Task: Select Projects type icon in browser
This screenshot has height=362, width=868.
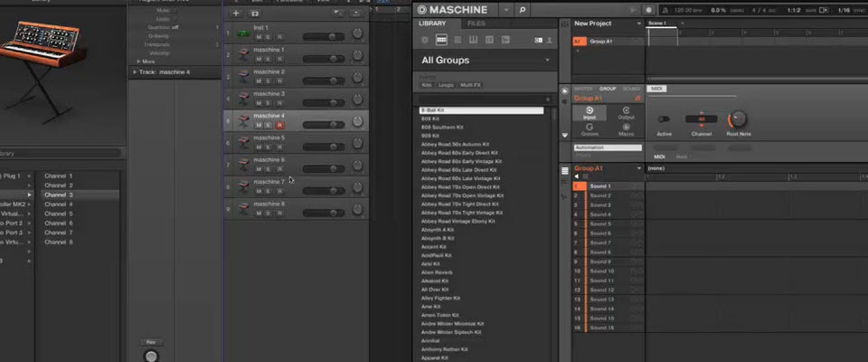Action: click(x=425, y=40)
